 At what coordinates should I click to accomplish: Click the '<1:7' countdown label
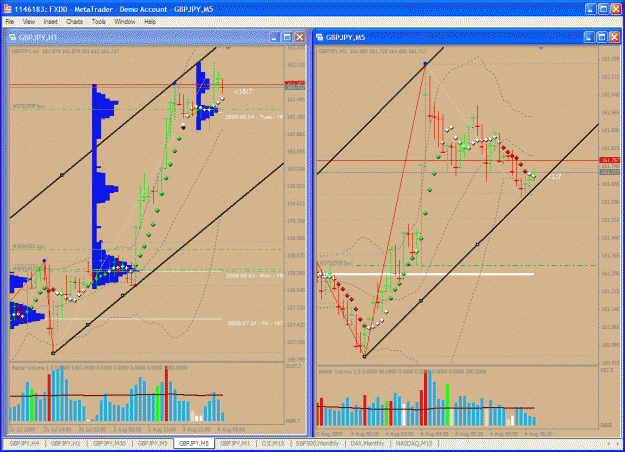554,177
